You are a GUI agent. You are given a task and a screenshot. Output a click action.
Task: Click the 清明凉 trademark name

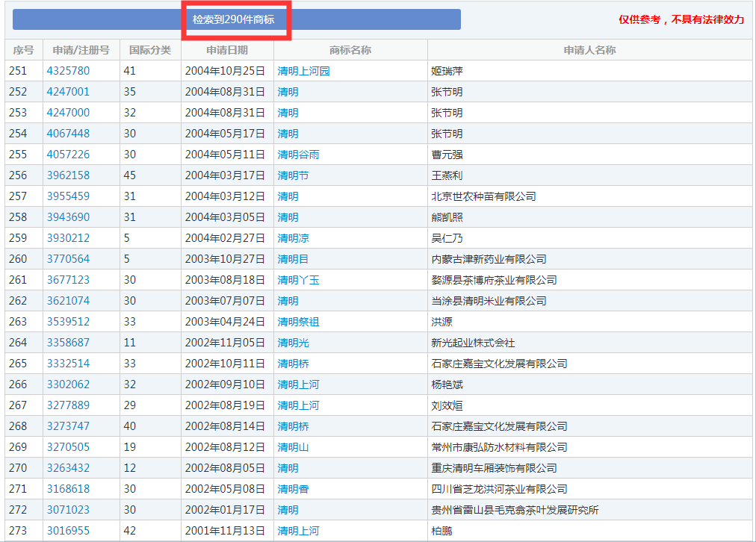[293, 238]
